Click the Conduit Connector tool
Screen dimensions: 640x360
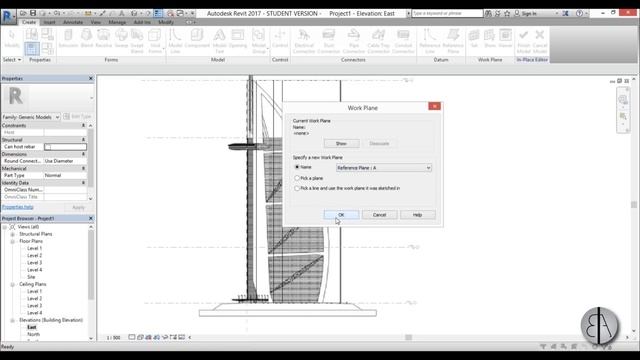(x=403, y=41)
